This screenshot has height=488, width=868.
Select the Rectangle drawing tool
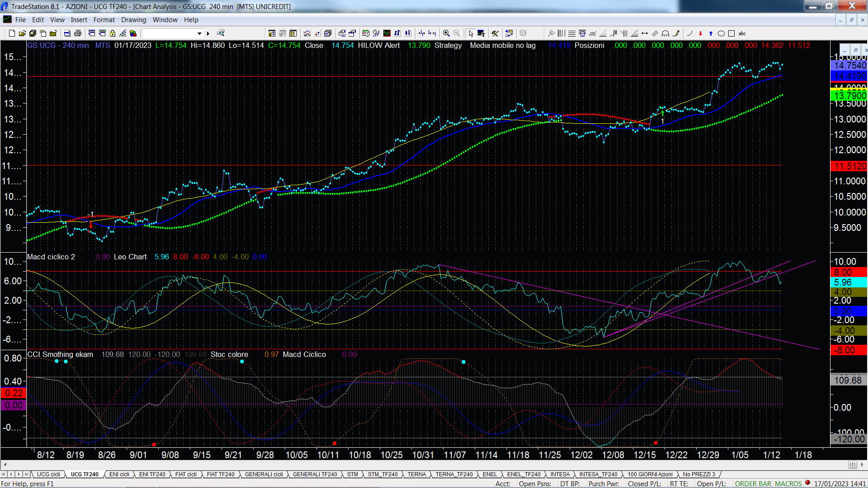(731, 33)
